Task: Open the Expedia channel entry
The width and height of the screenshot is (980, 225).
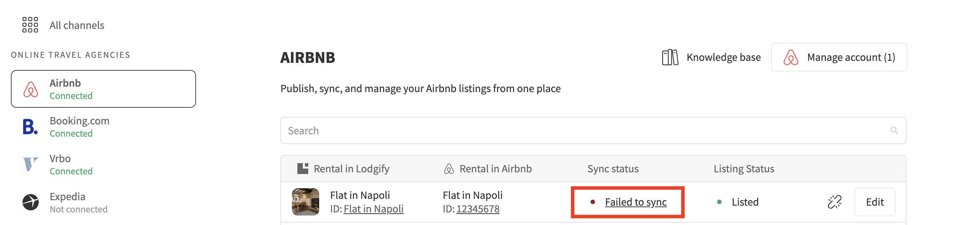Action: (x=78, y=202)
